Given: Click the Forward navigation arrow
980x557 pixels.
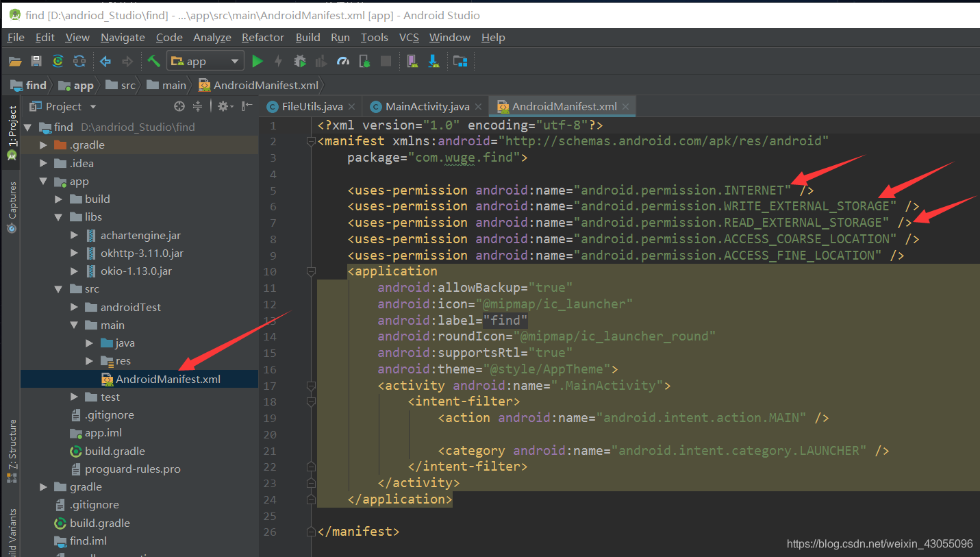Looking at the screenshot, I should point(127,62).
